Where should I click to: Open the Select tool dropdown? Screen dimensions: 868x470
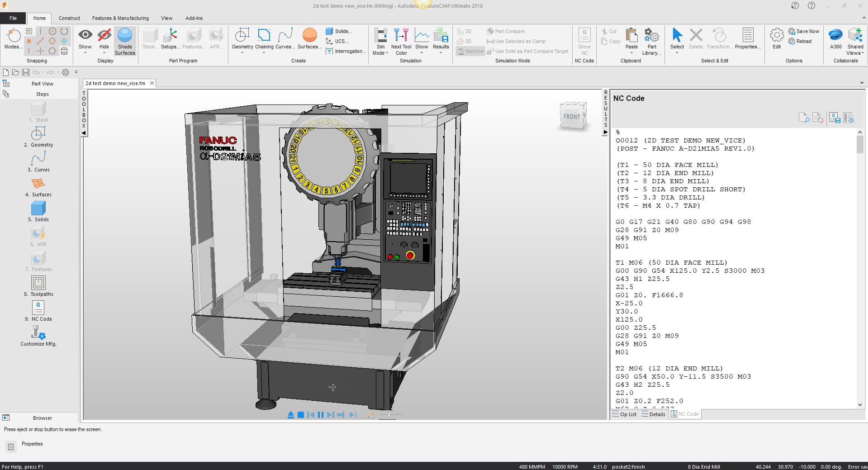677,41
